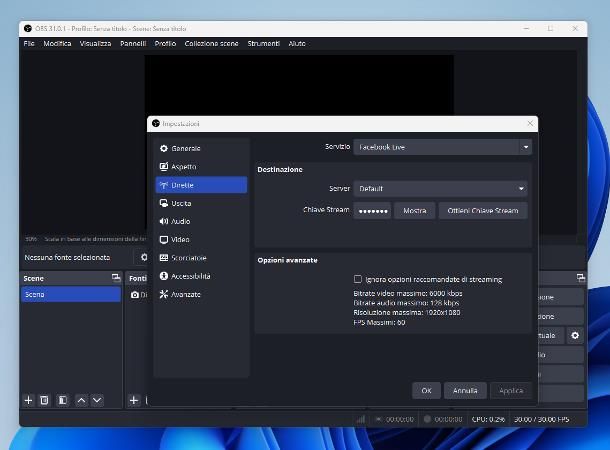This screenshot has height=450, width=610.
Task: Delete scene with the trash icon
Action: click(x=44, y=400)
